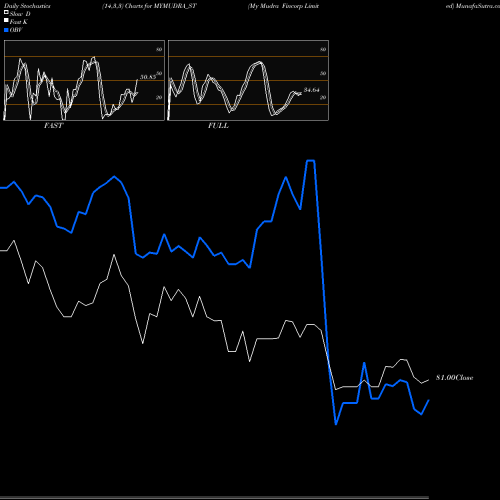Image resolution: width=500 pixels, height=500 pixels.
Task: Click the MunafaSutra text at top right
Action: click(478, 6)
